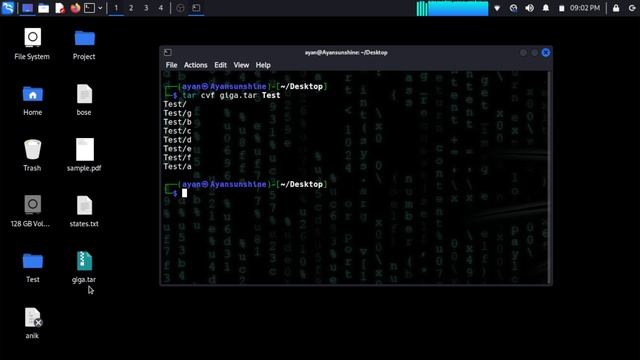Switch to workspace 3
The width and height of the screenshot is (640, 360).
pyautogui.click(x=146, y=8)
